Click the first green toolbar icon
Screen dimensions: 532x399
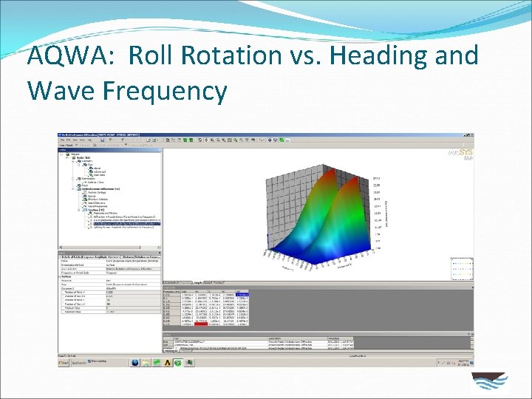(185, 140)
